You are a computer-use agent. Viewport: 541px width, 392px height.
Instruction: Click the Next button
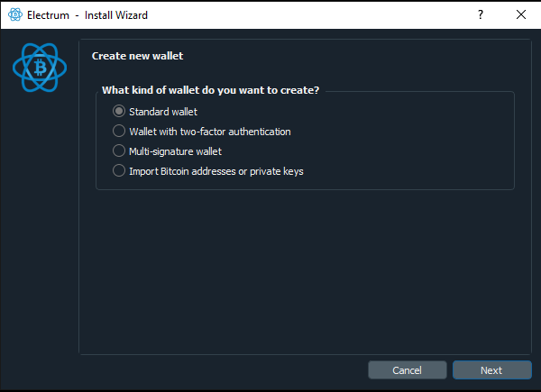[491, 370]
